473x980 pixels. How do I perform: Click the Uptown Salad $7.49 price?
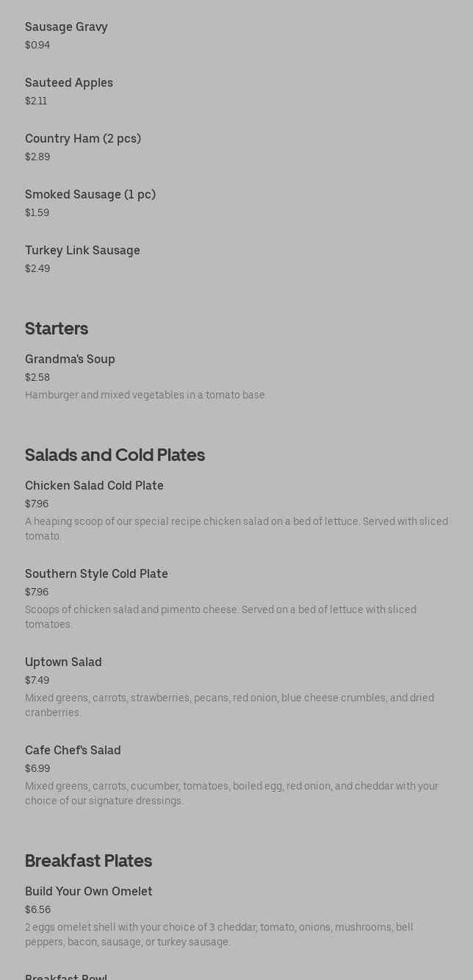click(37, 681)
